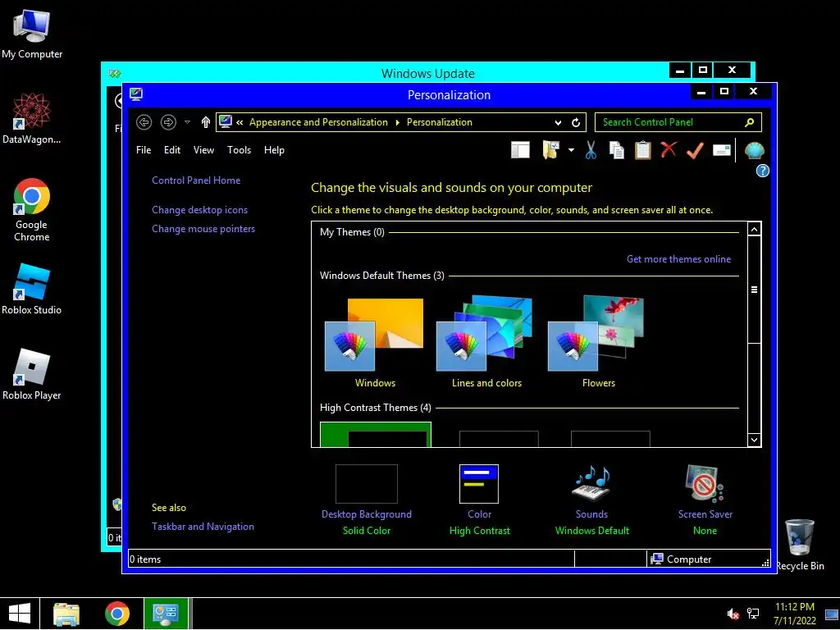Open Change mouse pointers link

point(203,229)
